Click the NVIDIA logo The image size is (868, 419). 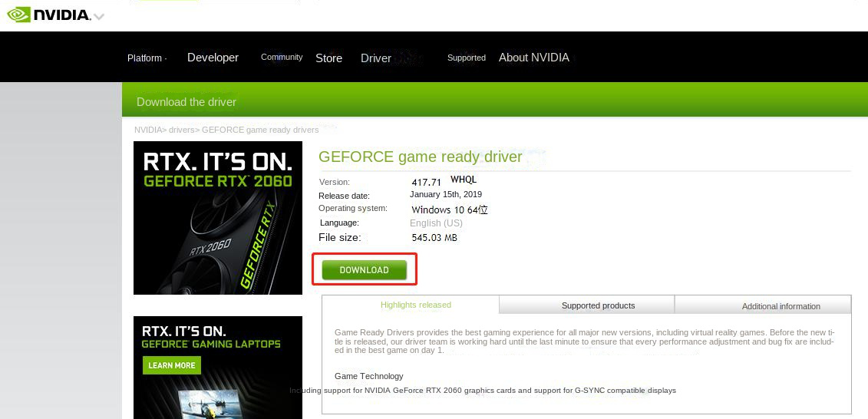tap(49, 15)
